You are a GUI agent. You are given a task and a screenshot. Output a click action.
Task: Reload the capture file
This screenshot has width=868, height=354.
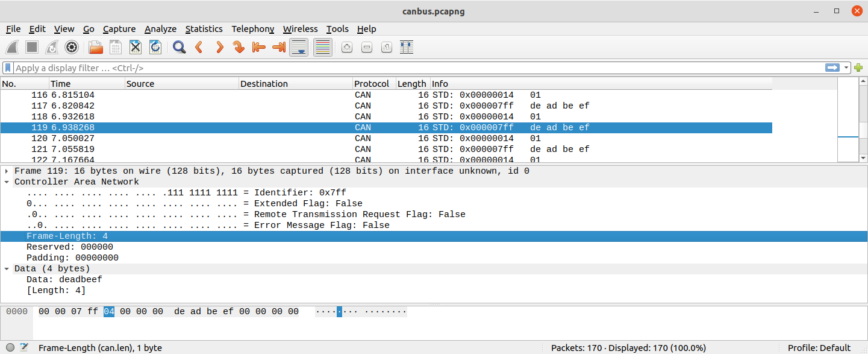point(155,47)
